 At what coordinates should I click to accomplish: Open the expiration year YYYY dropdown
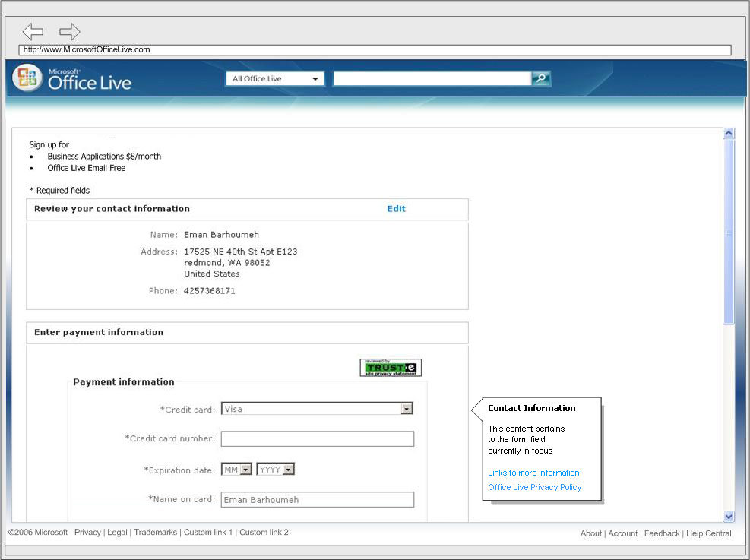[276, 470]
